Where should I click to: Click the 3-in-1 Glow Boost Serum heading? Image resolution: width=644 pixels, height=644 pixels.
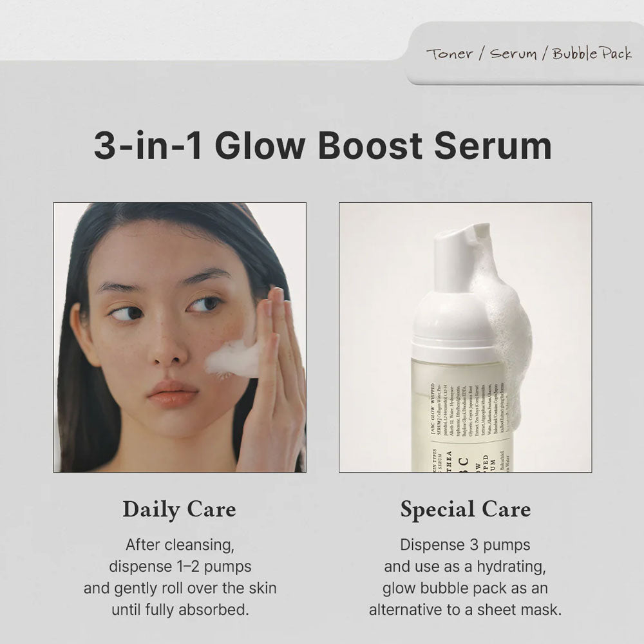(323, 146)
